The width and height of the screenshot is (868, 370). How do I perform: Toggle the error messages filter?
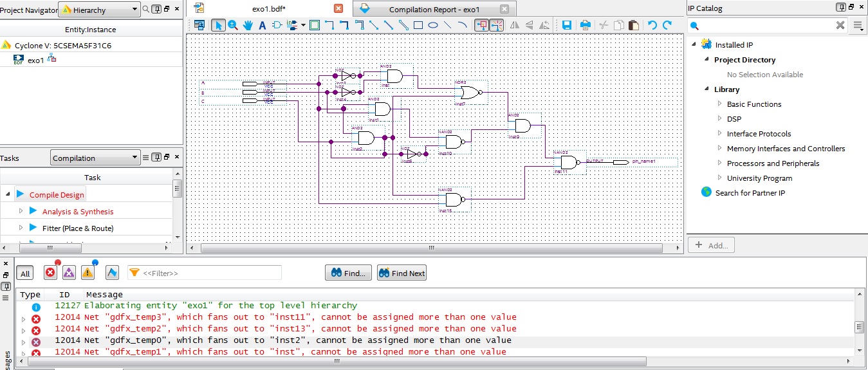pos(50,273)
